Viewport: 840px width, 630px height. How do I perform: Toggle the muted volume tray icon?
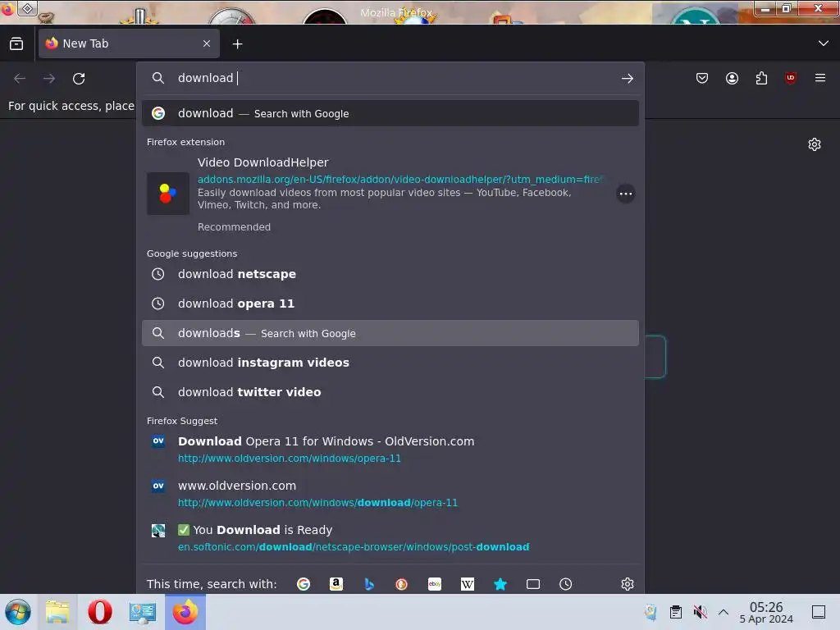700,612
